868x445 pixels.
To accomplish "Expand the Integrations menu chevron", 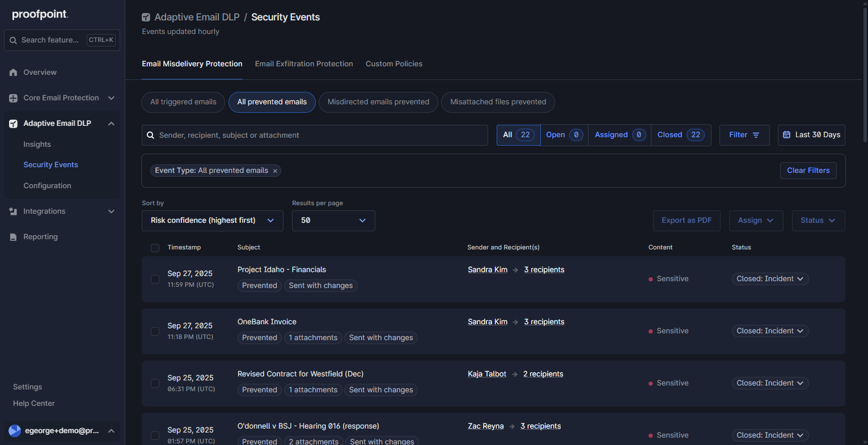I will (111, 211).
